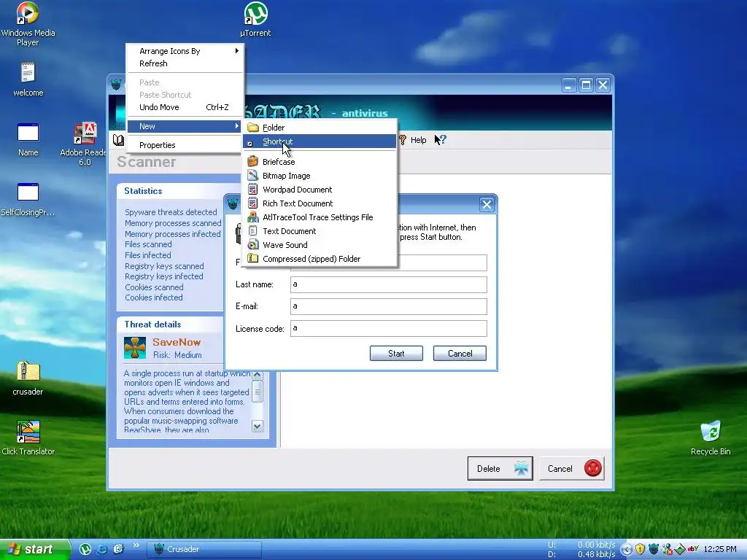Image resolution: width=747 pixels, height=560 pixels.
Task: Close the registration dialog
Action: 487,205
